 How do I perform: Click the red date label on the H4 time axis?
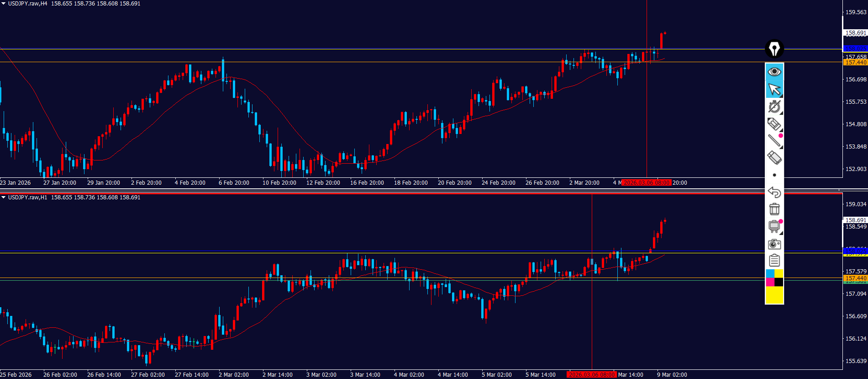pos(647,183)
